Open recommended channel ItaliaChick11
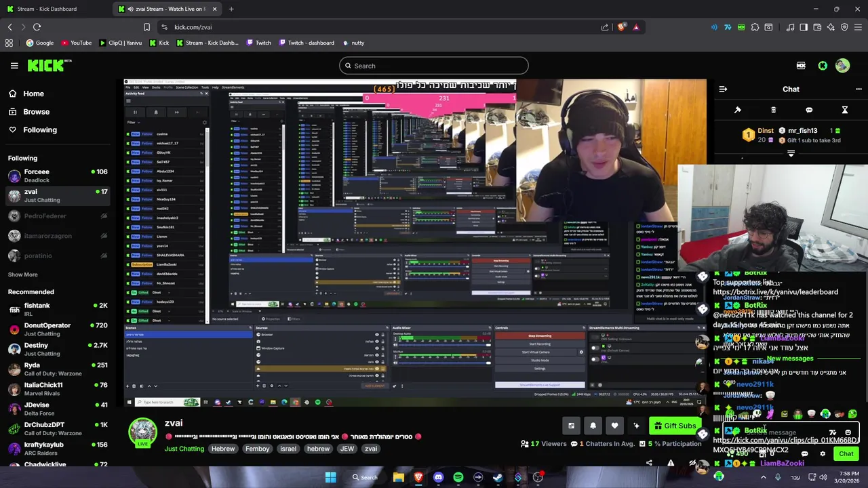 [58, 389]
